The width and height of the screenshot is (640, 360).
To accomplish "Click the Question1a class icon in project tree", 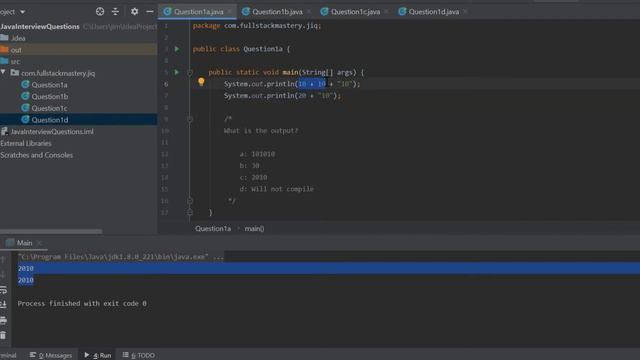I will coord(25,84).
